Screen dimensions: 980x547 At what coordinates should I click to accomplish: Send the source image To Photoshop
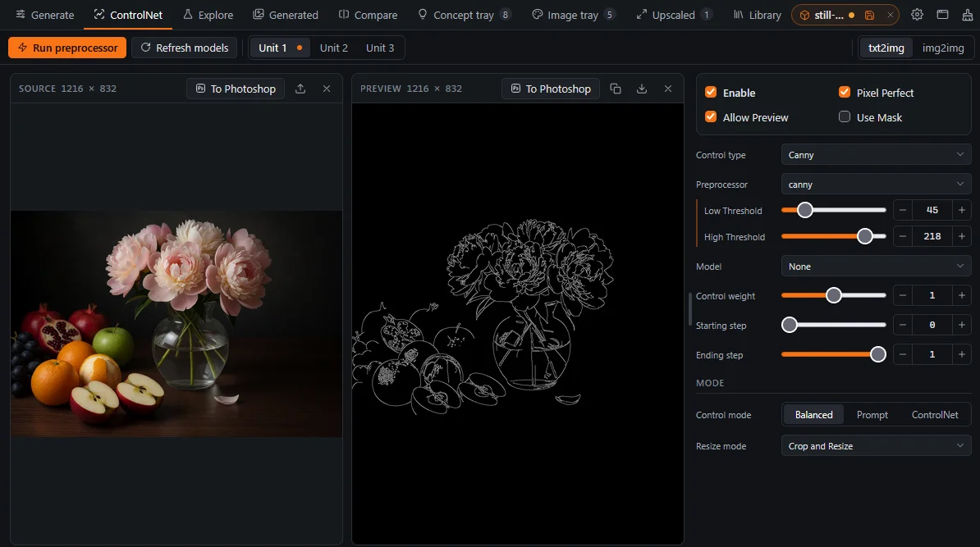pyautogui.click(x=236, y=89)
